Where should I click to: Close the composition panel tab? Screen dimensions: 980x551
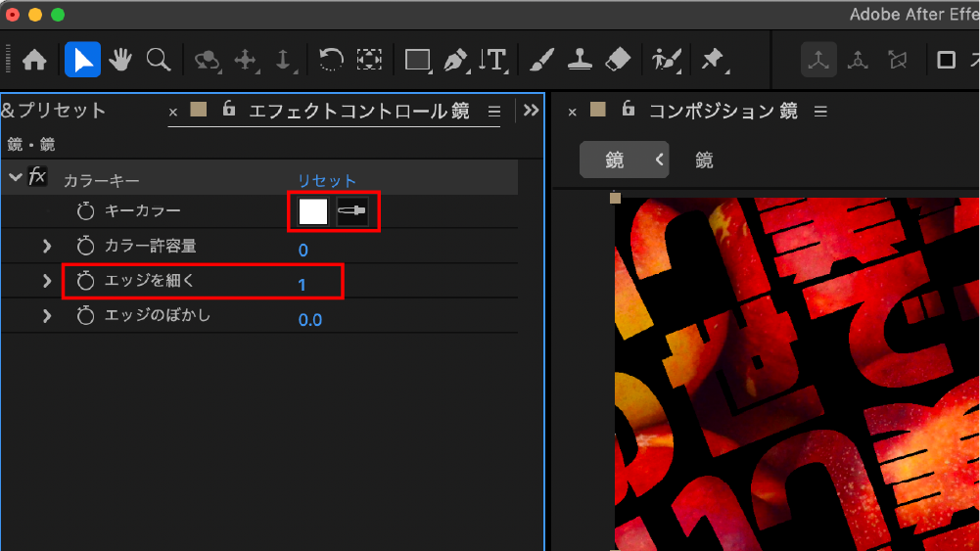click(x=572, y=113)
